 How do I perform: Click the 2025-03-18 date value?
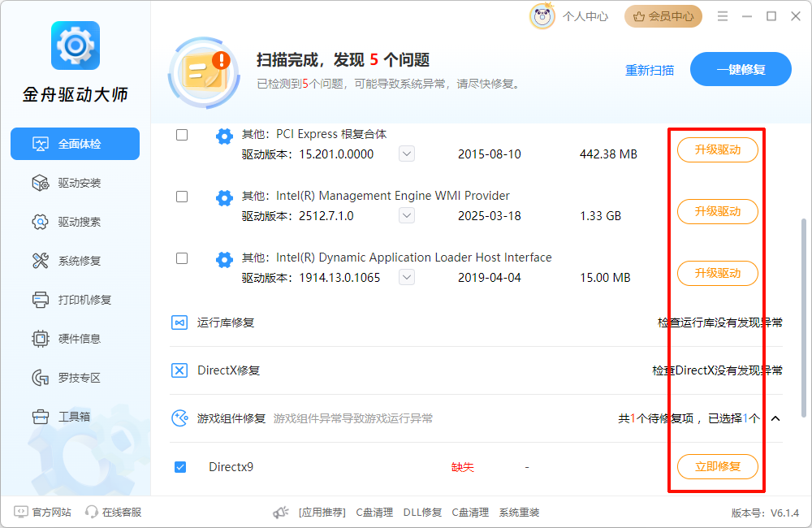(490, 215)
